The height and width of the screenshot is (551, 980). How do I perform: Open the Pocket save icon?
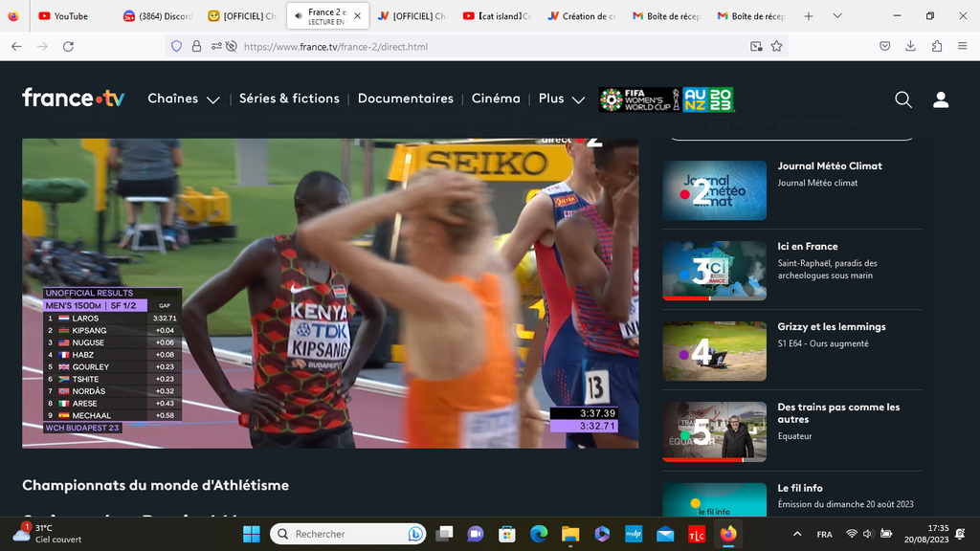point(885,46)
